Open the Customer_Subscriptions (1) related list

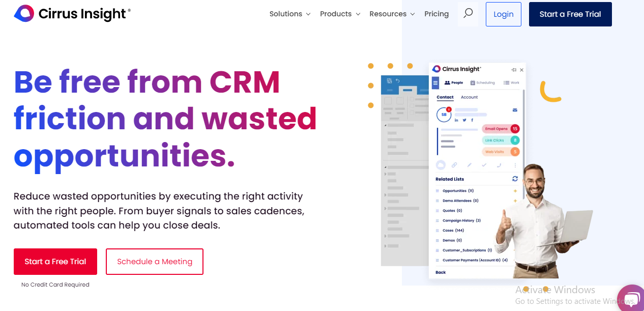pyautogui.click(x=467, y=250)
